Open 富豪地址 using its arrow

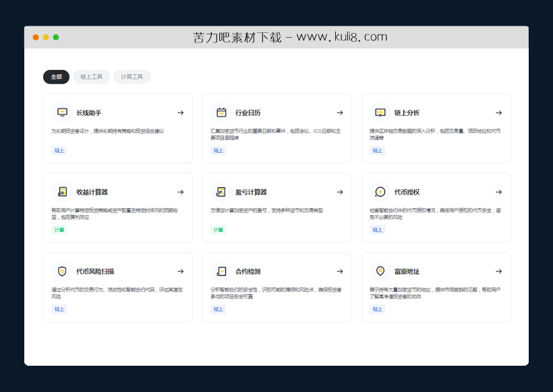pyautogui.click(x=499, y=271)
